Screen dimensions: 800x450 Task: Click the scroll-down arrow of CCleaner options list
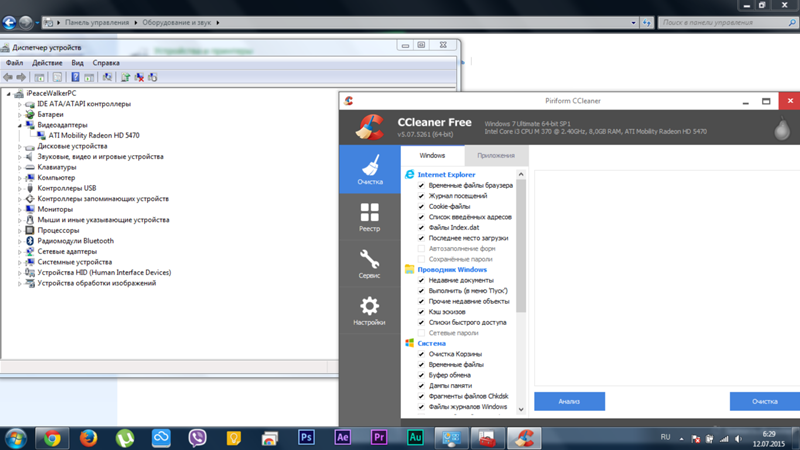(521, 409)
